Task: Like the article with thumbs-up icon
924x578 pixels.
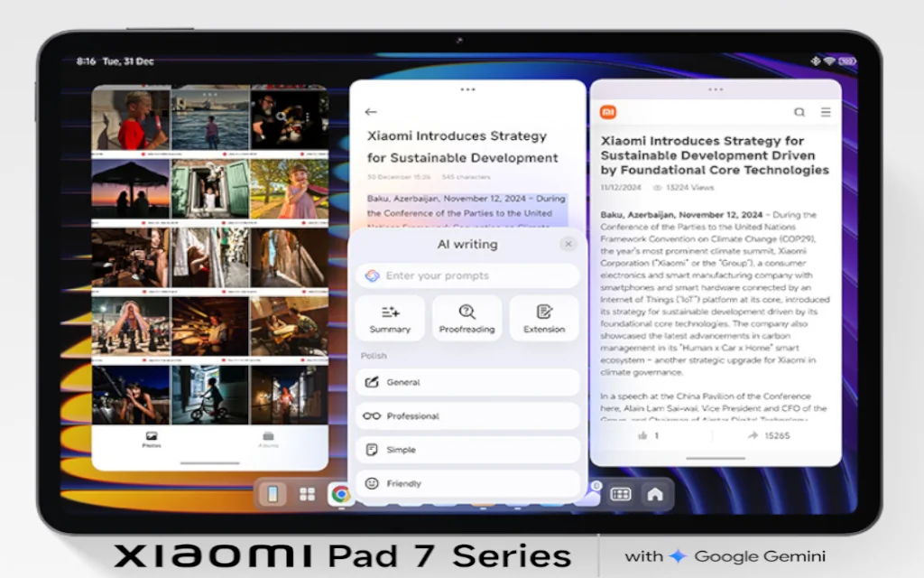Action: click(x=642, y=435)
